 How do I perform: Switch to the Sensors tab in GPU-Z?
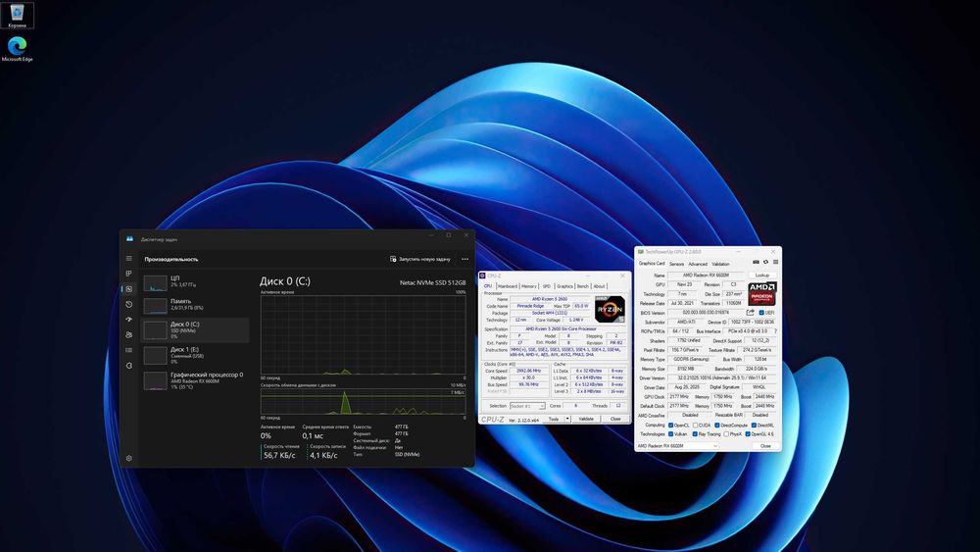(677, 264)
